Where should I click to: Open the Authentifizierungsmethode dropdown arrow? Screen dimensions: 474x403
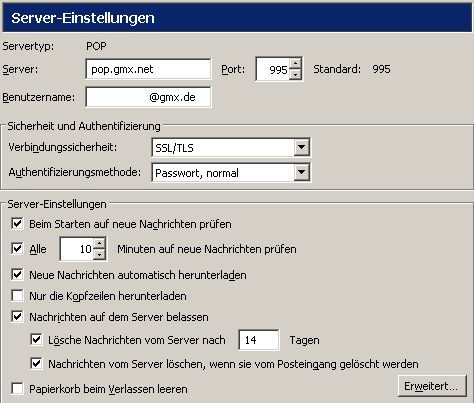pyautogui.click(x=302, y=172)
